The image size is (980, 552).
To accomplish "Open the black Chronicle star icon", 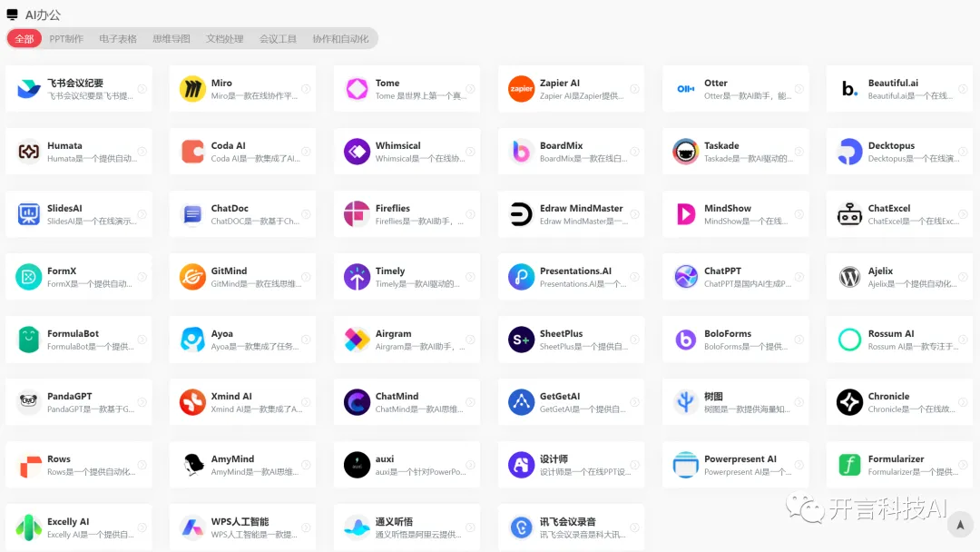I will (x=849, y=402).
